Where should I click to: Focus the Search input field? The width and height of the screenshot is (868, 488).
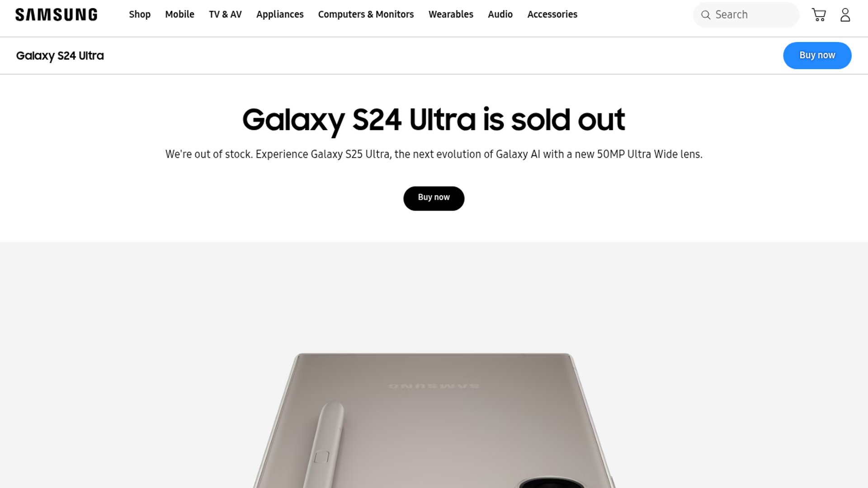(x=746, y=15)
